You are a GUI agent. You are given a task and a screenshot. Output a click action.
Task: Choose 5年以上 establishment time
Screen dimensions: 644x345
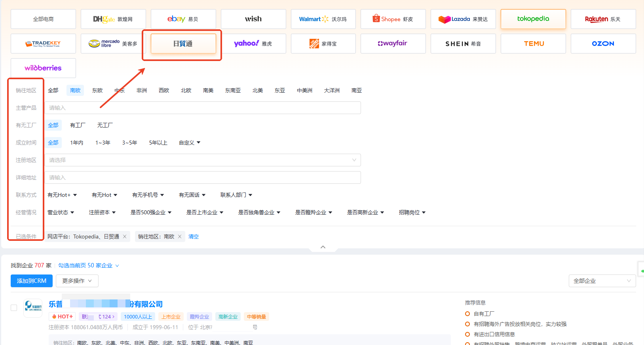pyautogui.click(x=158, y=143)
